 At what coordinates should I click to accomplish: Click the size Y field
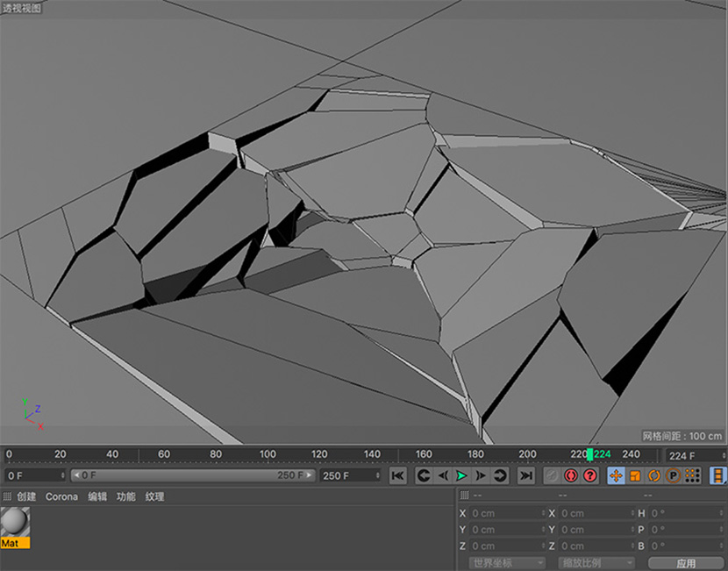(596, 530)
